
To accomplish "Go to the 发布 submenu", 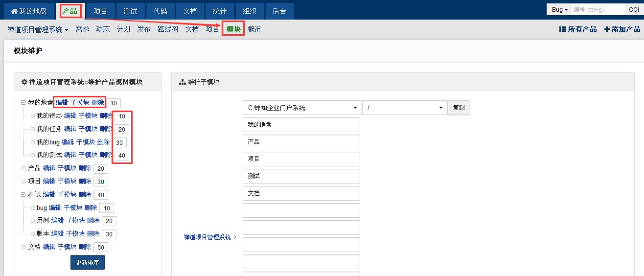I will (144, 29).
